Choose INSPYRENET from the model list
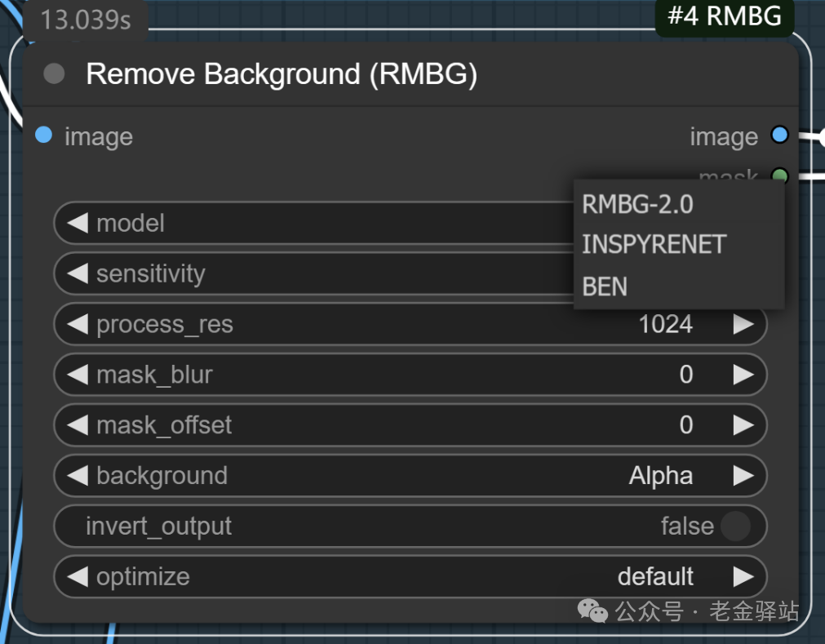This screenshot has width=825, height=644. pyautogui.click(x=679, y=245)
